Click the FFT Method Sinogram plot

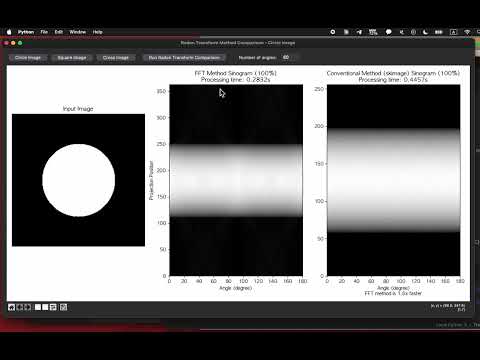pyautogui.click(x=236, y=180)
